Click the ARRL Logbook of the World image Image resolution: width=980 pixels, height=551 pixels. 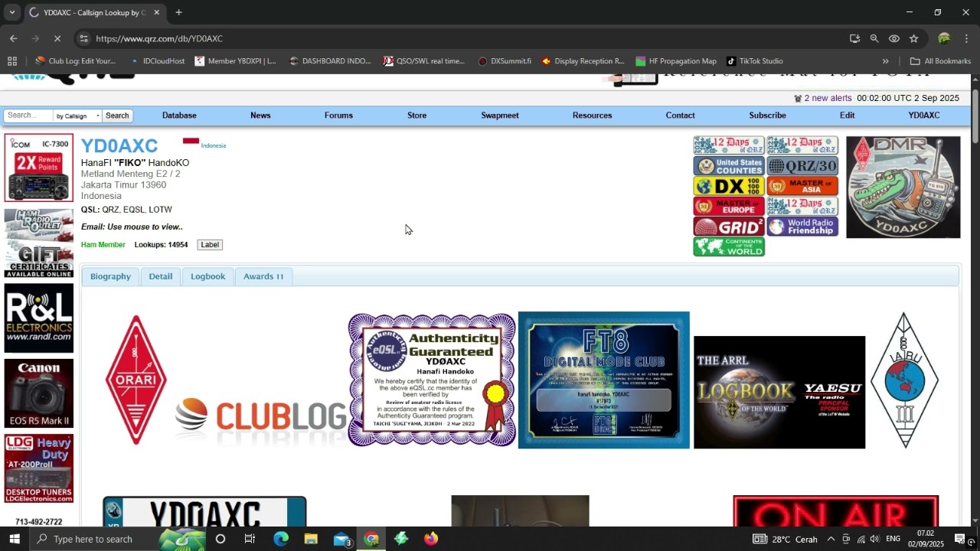point(779,393)
